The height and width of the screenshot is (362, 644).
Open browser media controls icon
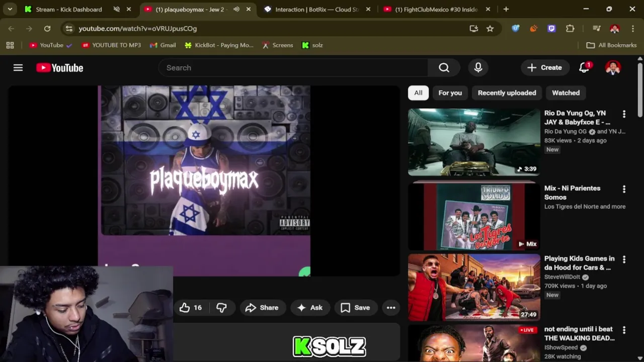(596, 29)
